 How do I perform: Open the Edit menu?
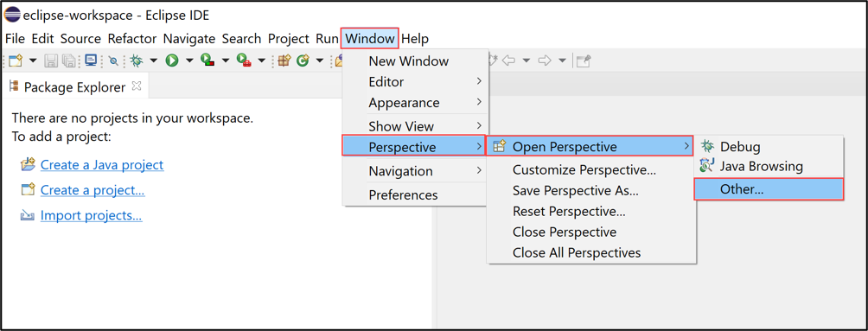(42, 39)
